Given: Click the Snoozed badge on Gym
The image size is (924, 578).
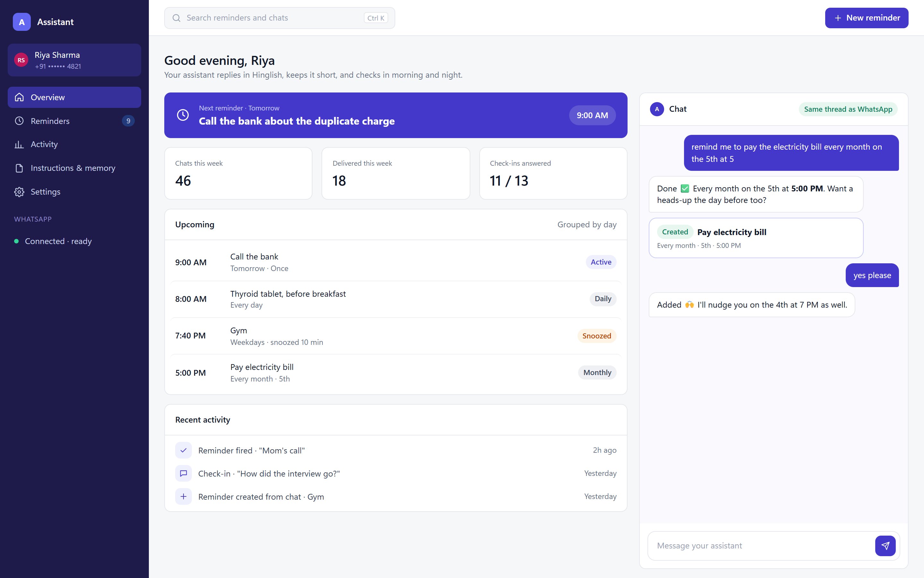Looking at the screenshot, I should (x=596, y=336).
